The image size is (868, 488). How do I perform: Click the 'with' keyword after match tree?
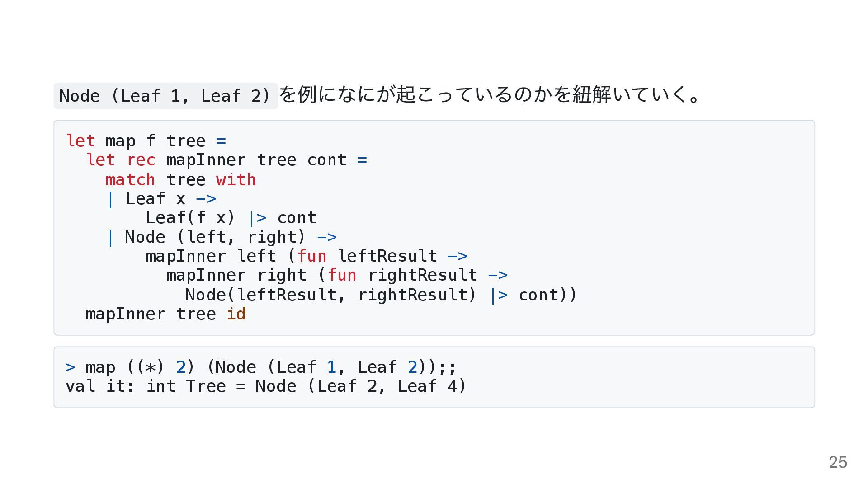tap(236, 179)
